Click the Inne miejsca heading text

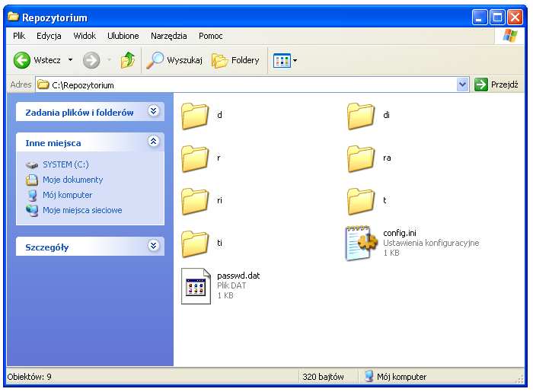click(53, 143)
